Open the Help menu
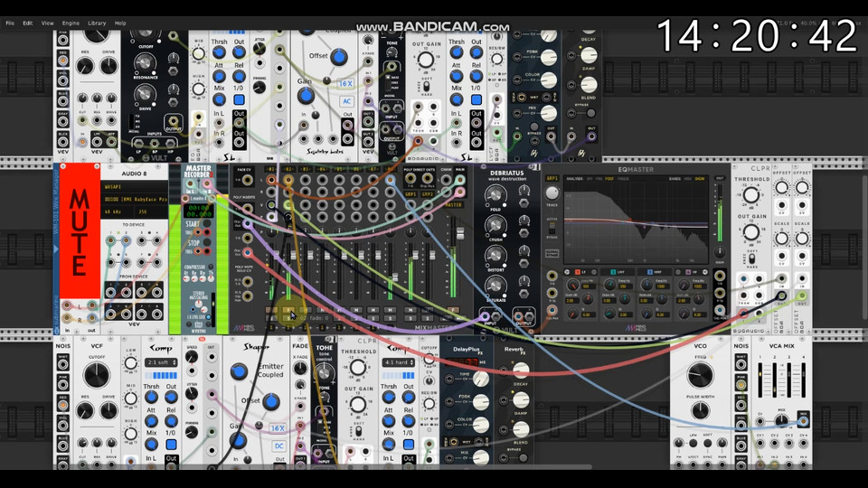Screen dimensions: 868x488 (120, 23)
